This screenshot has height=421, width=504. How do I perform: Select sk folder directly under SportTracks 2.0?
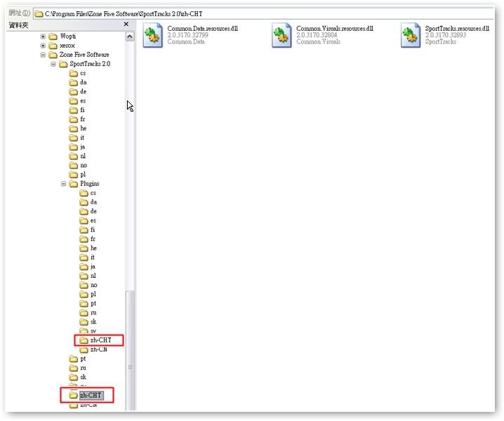(x=78, y=377)
